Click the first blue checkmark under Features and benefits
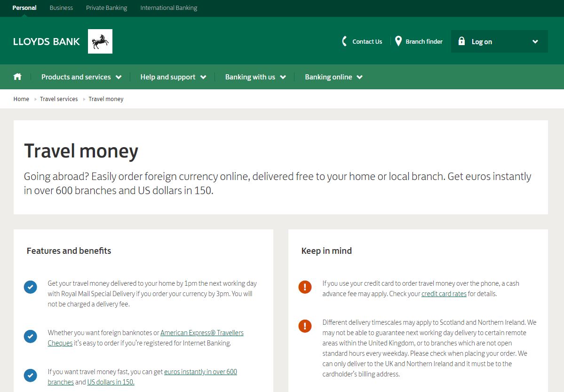Viewport: 564px width, 392px height. 30,287
